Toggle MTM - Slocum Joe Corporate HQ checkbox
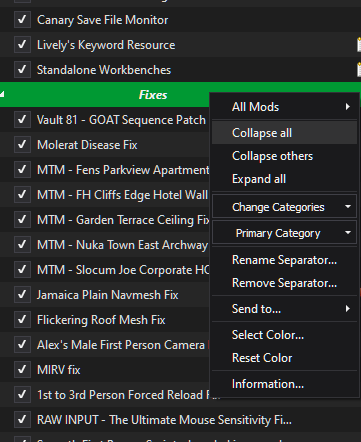 coord(22,270)
